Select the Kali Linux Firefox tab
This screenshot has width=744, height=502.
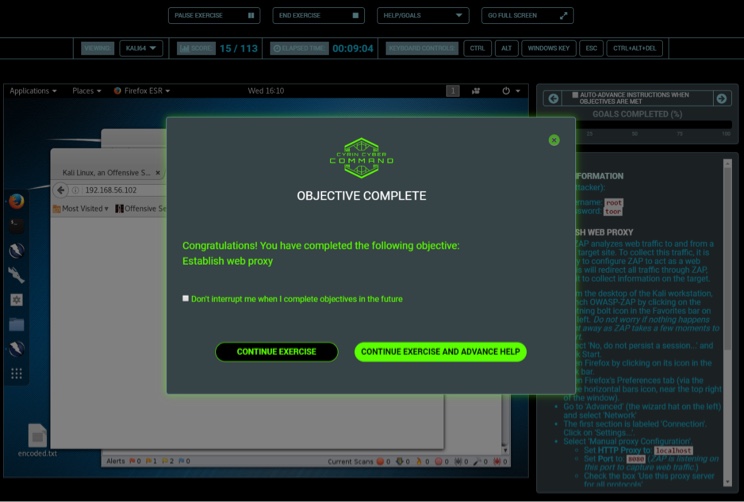click(x=106, y=173)
